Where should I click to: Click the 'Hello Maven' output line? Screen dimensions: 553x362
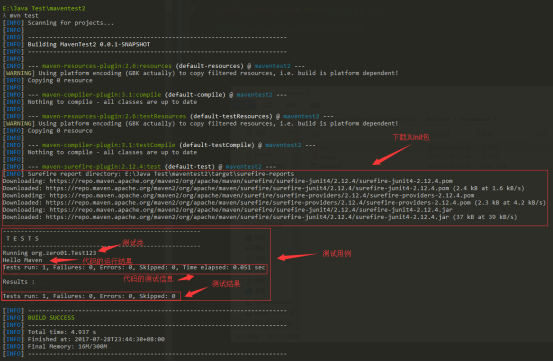pos(22,260)
